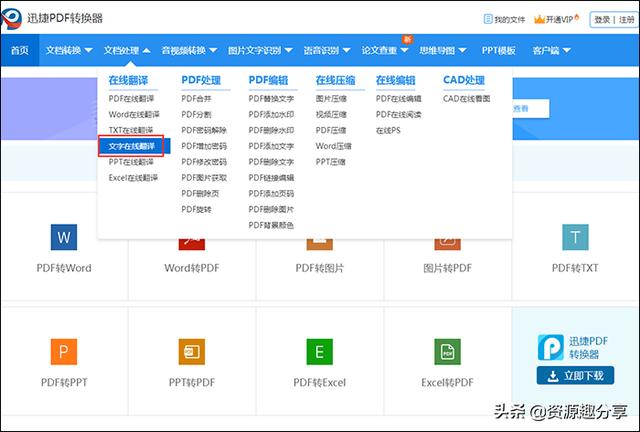Go to 首页 tab
The width and height of the screenshot is (640, 432).
tap(20, 50)
